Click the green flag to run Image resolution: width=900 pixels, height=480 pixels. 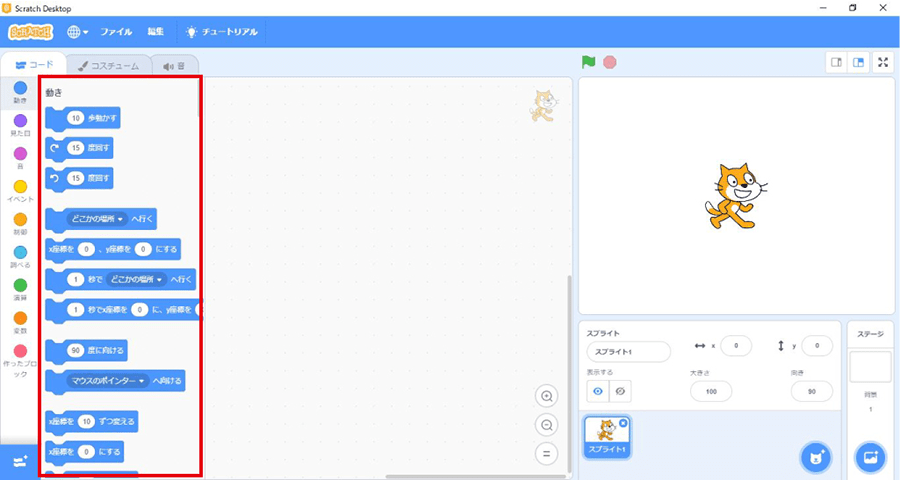pyautogui.click(x=588, y=62)
